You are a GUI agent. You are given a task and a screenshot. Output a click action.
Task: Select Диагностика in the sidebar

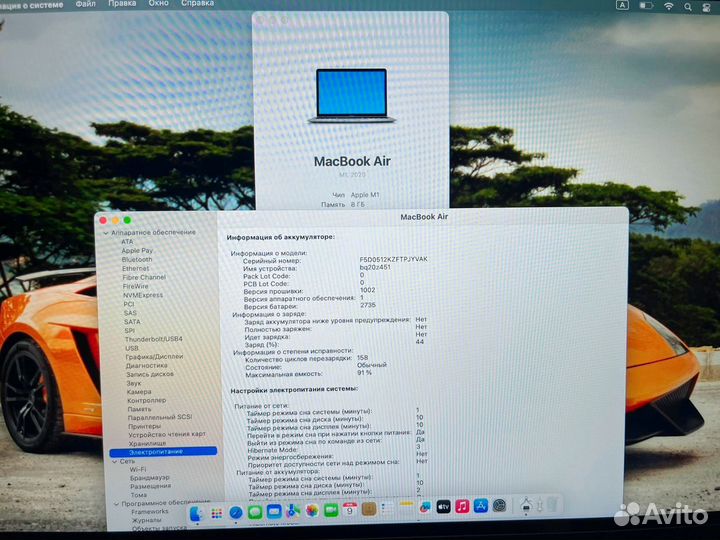pyautogui.click(x=146, y=366)
